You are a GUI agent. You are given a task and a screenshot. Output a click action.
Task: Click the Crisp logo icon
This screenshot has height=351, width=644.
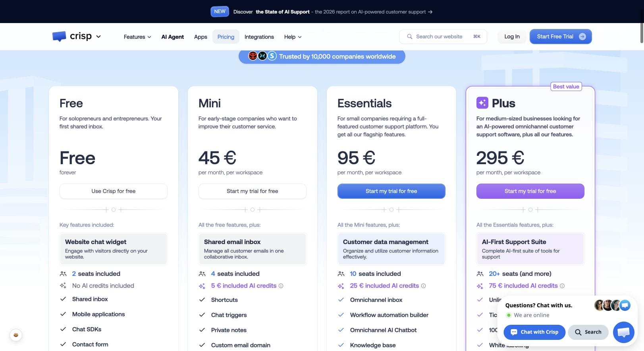[59, 37]
